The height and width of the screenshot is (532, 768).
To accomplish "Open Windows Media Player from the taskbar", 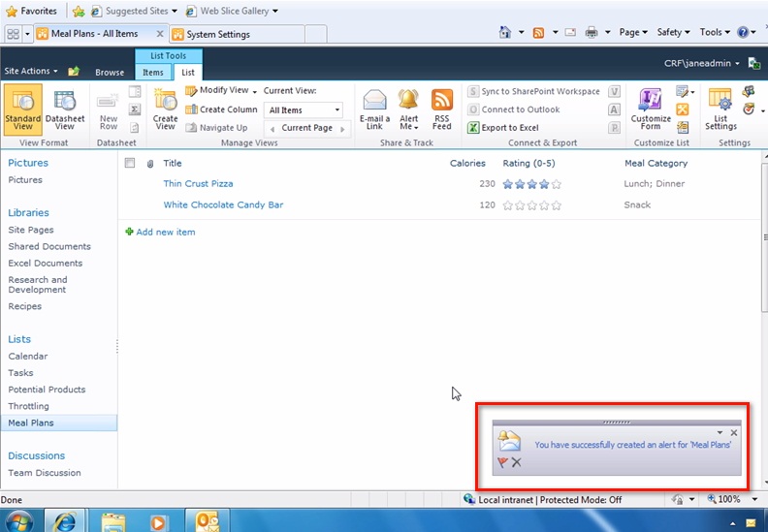I will pyautogui.click(x=158, y=522).
